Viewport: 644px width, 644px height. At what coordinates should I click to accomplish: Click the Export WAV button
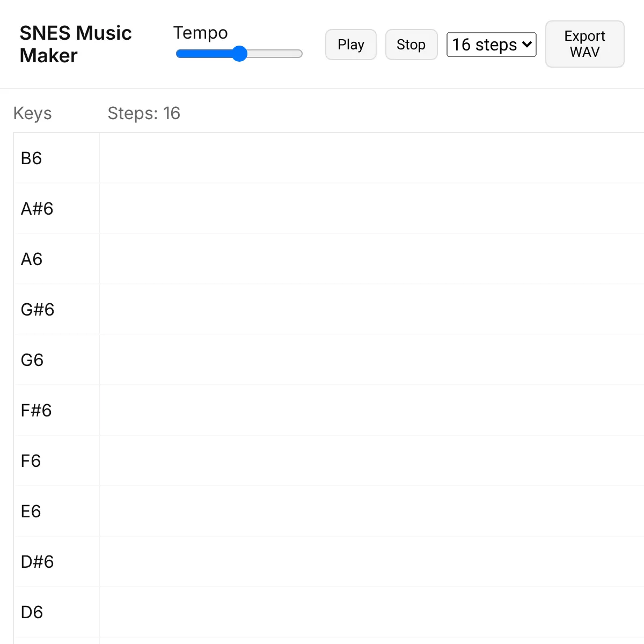point(584,44)
